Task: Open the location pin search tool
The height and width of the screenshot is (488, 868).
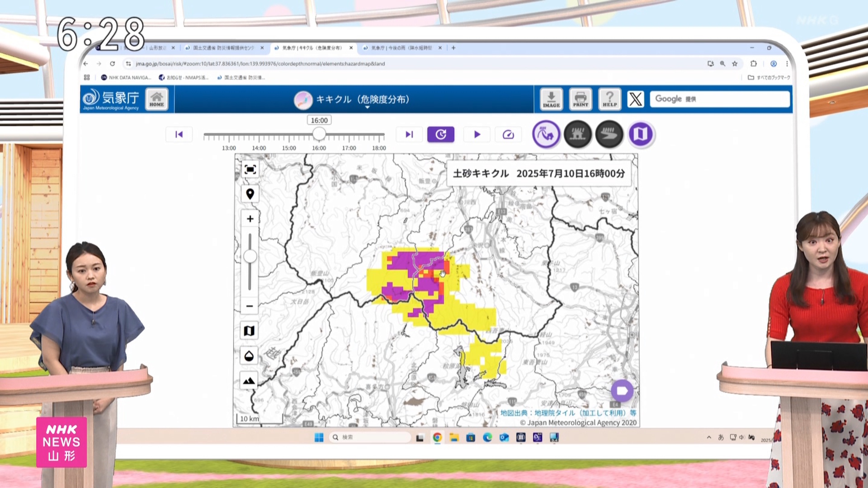Action: [250, 194]
